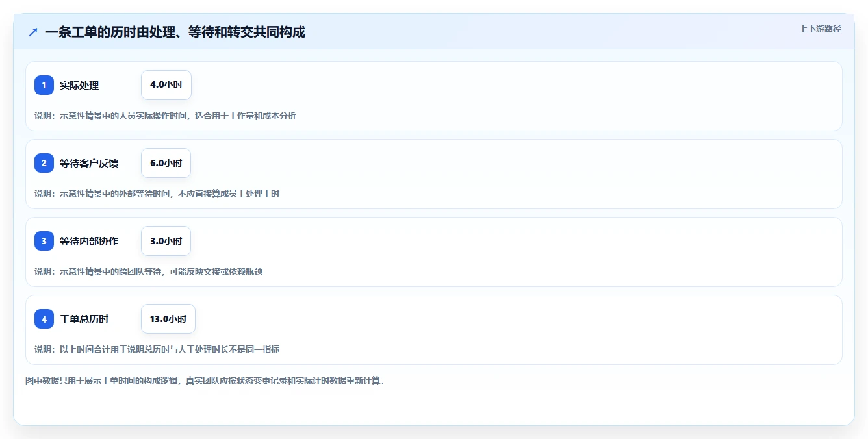The height and width of the screenshot is (439, 868).
Task: Click the title 一条工单的历时由处理、等待和转交共同构成
Action: [175, 32]
